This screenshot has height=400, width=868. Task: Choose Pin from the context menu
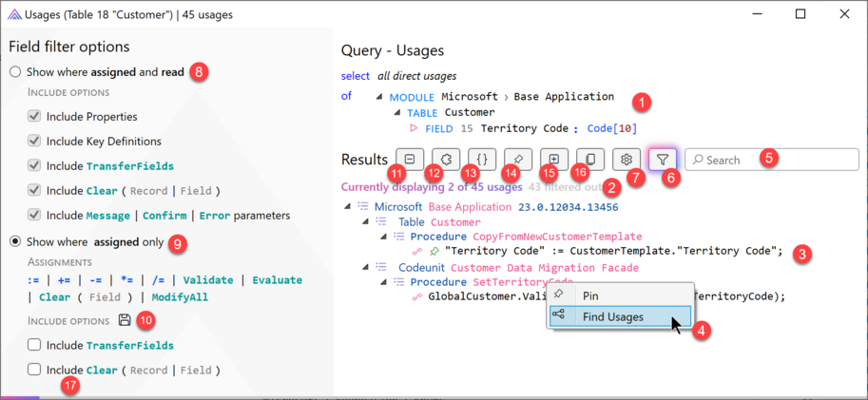pyautogui.click(x=620, y=295)
